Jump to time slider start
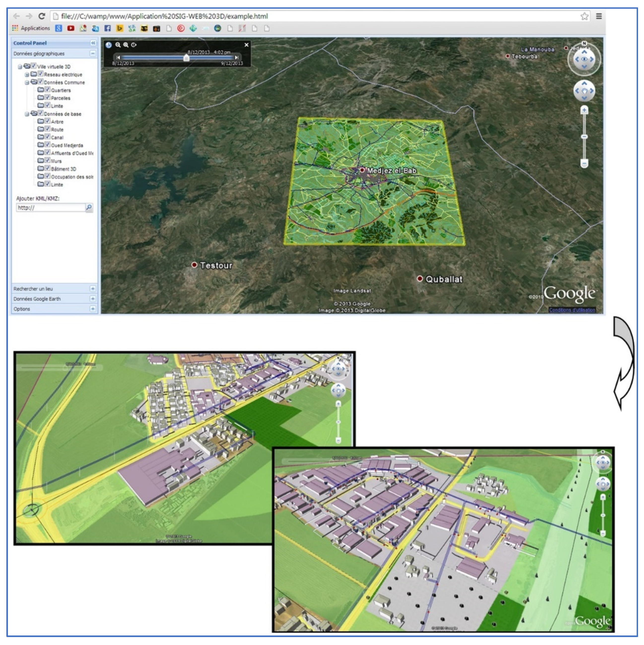644x645 pixels. [118, 57]
